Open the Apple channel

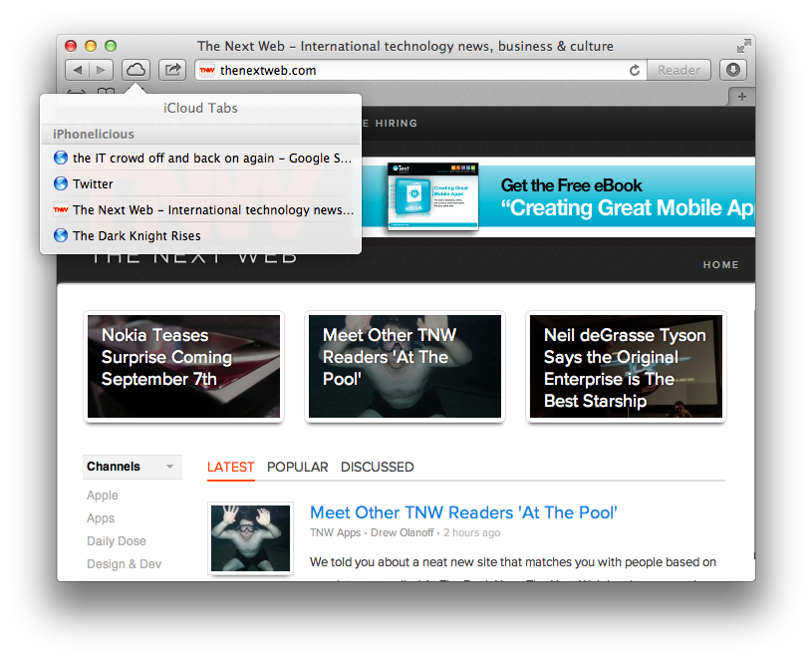(x=103, y=495)
